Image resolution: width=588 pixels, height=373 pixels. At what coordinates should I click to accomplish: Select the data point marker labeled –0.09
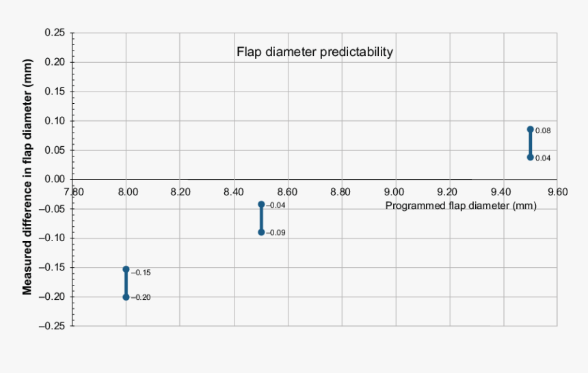click(x=261, y=232)
